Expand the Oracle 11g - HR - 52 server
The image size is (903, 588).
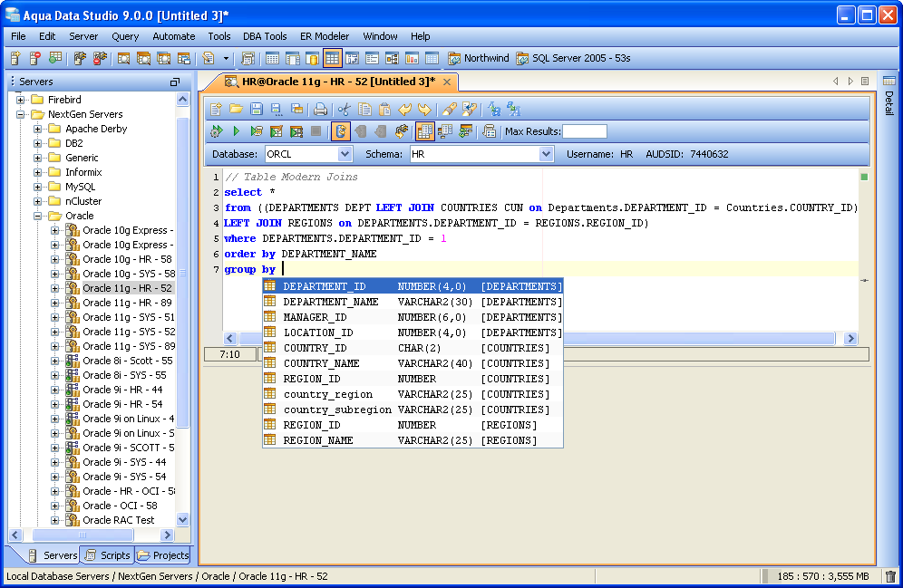(x=54, y=288)
